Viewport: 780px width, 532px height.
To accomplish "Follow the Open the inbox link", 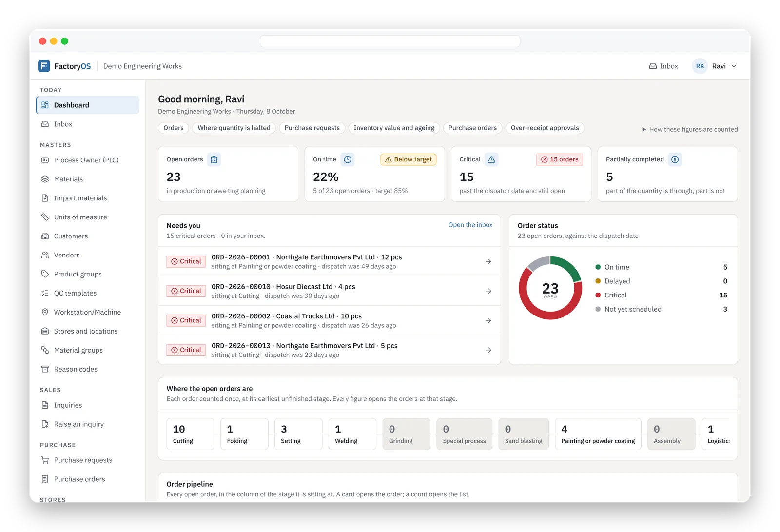I will coord(470,225).
